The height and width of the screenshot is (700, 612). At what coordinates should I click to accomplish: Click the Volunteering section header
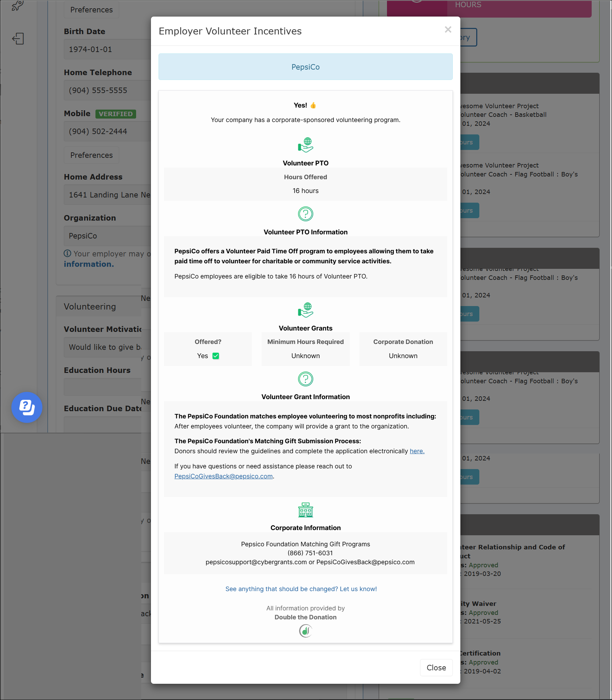(99, 306)
